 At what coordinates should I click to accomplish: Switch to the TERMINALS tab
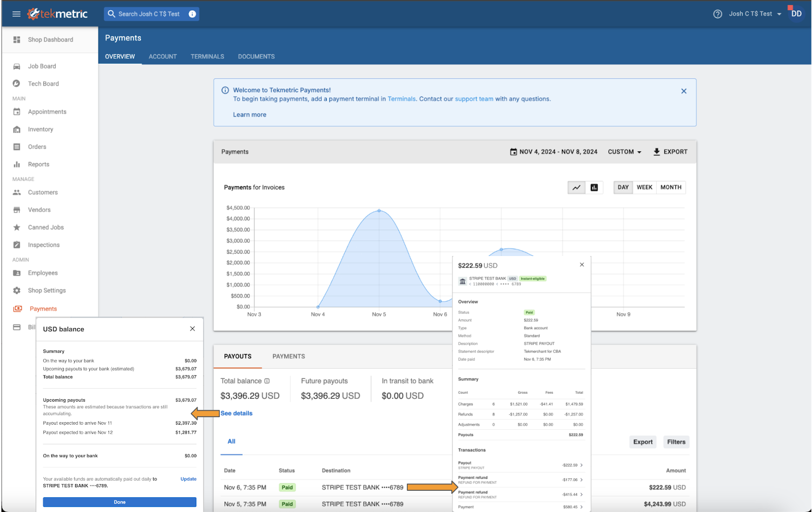[x=207, y=56]
